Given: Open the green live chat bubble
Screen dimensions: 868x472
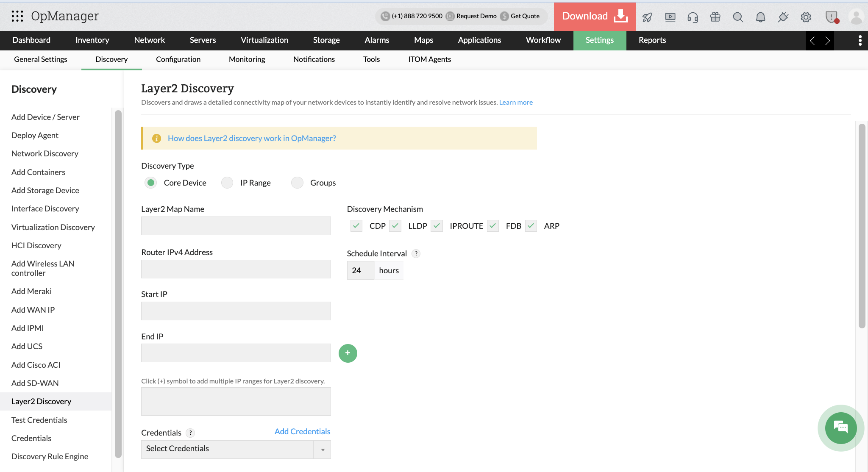Looking at the screenshot, I should tap(840, 428).
